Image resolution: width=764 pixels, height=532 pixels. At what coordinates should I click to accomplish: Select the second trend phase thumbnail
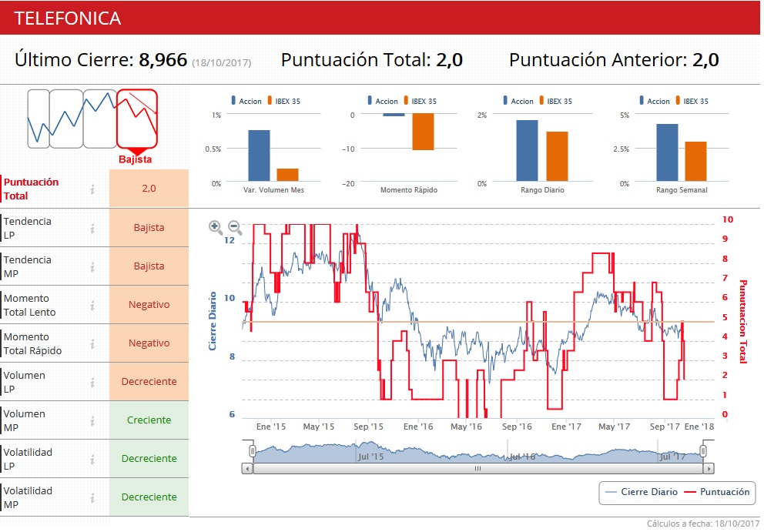point(66,119)
